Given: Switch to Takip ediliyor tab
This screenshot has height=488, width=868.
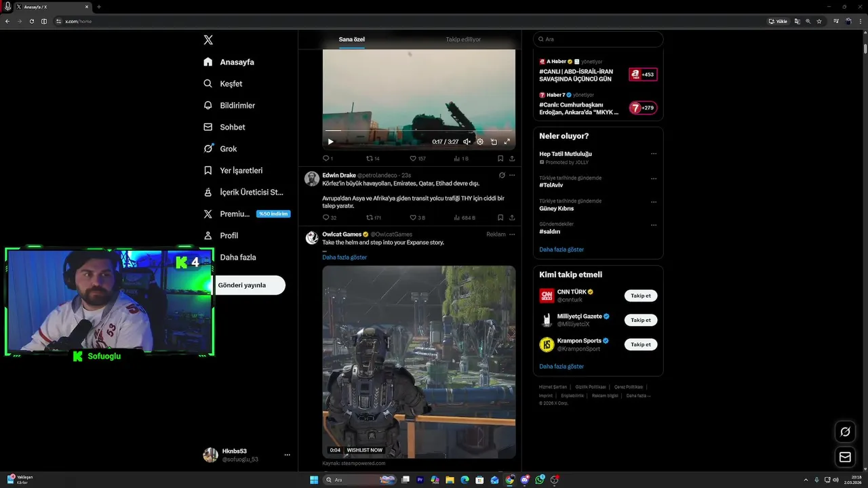Looking at the screenshot, I should coord(463,39).
